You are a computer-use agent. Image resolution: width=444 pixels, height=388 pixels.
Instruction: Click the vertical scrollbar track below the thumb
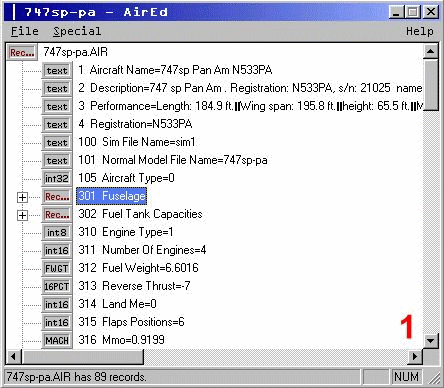pyautogui.click(x=431, y=221)
